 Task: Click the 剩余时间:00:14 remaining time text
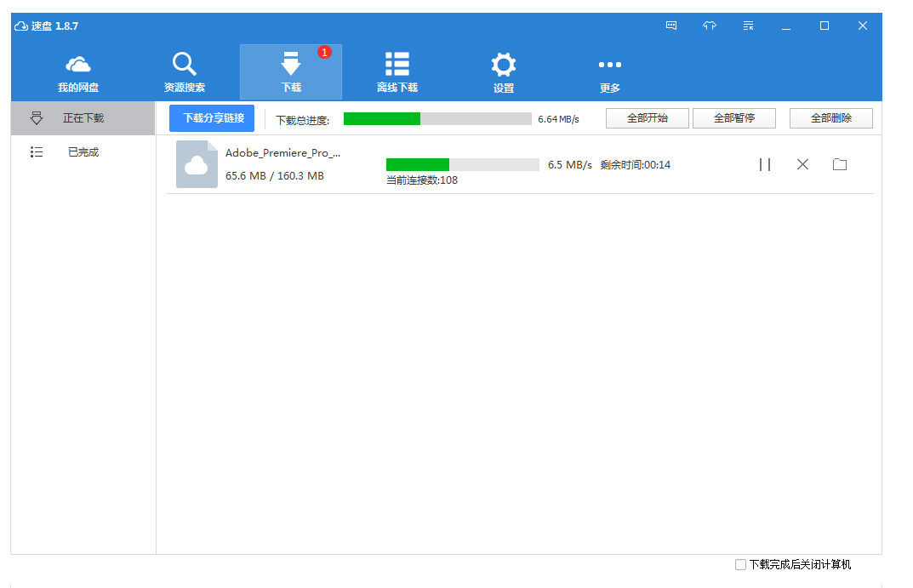pos(636,165)
